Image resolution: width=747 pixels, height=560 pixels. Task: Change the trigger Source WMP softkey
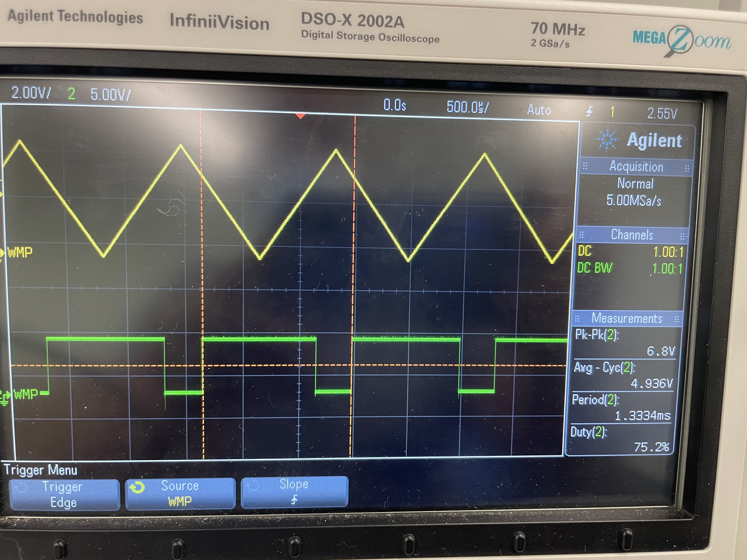[180, 493]
